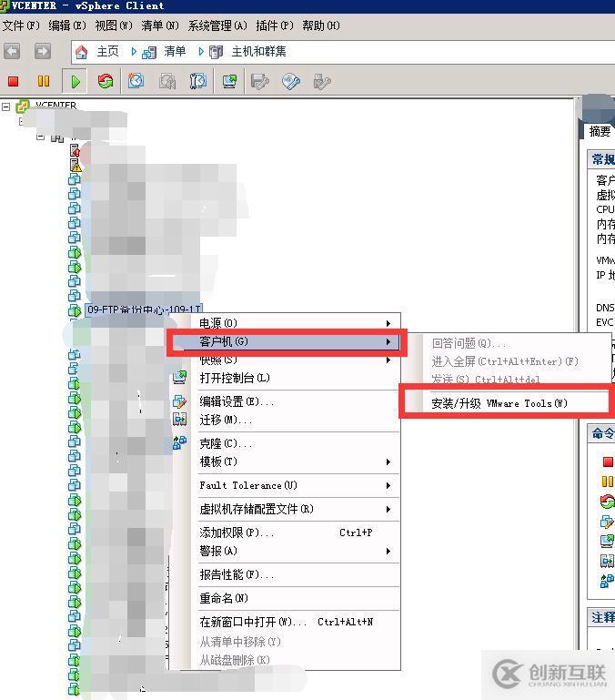Viewport: 615px width, 700px height.
Task: Open the 系统管理(A) menu
Action: (x=217, y=25)
